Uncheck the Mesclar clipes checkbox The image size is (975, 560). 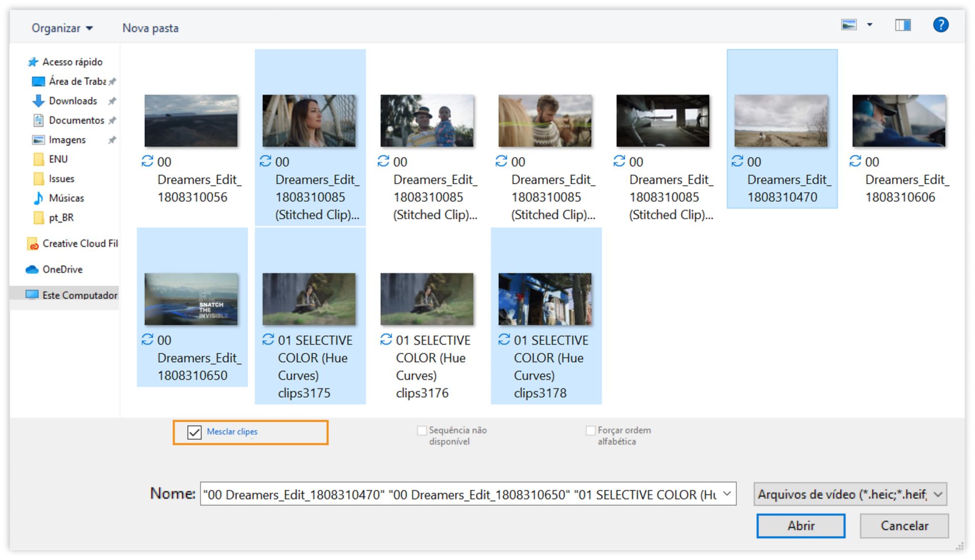[x=193, y=433]
